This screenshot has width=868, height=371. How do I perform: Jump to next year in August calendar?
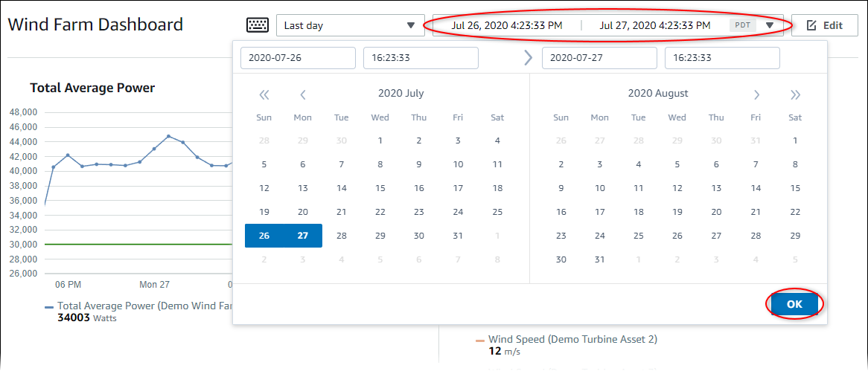[x=795, y=94]
